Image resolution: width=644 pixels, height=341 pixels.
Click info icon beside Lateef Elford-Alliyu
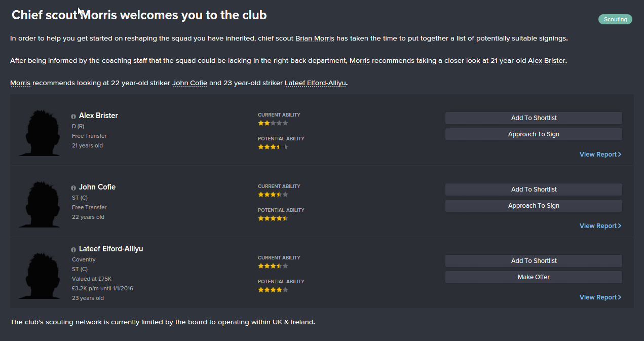[73, 250]
